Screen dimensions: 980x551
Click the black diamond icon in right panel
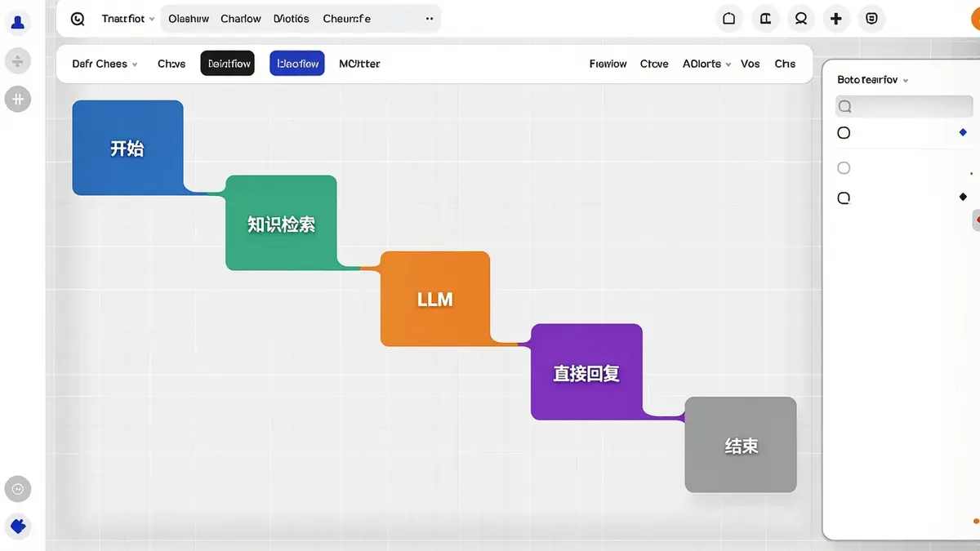pyautogui.click(x=963, y=197)
